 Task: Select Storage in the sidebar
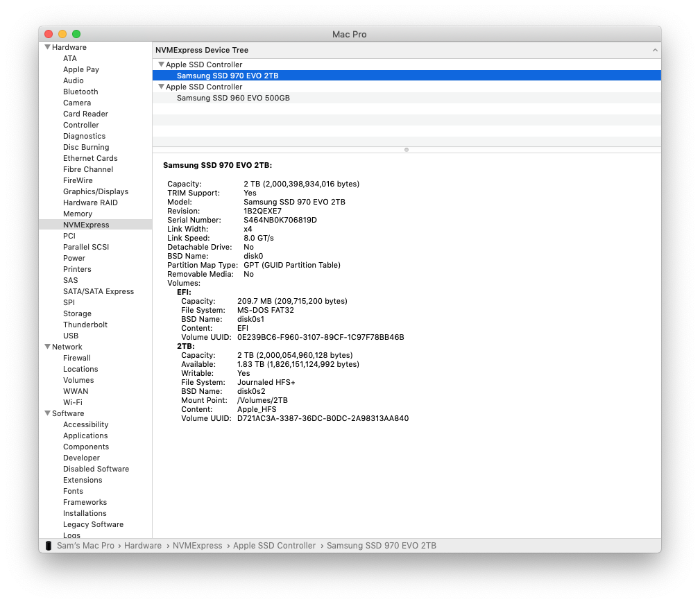tap(77, 313)
